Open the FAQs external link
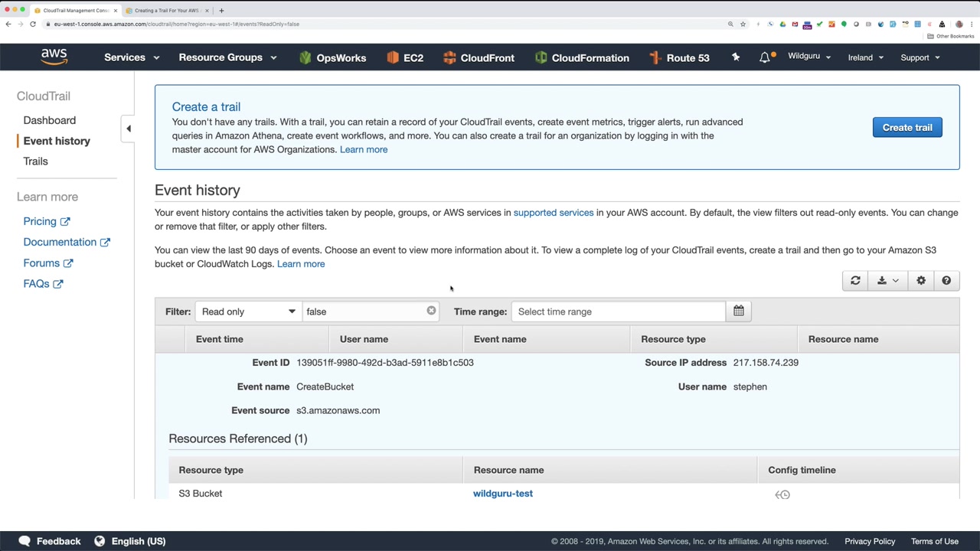This screenshot has width=980, height=551. point(43,284)
